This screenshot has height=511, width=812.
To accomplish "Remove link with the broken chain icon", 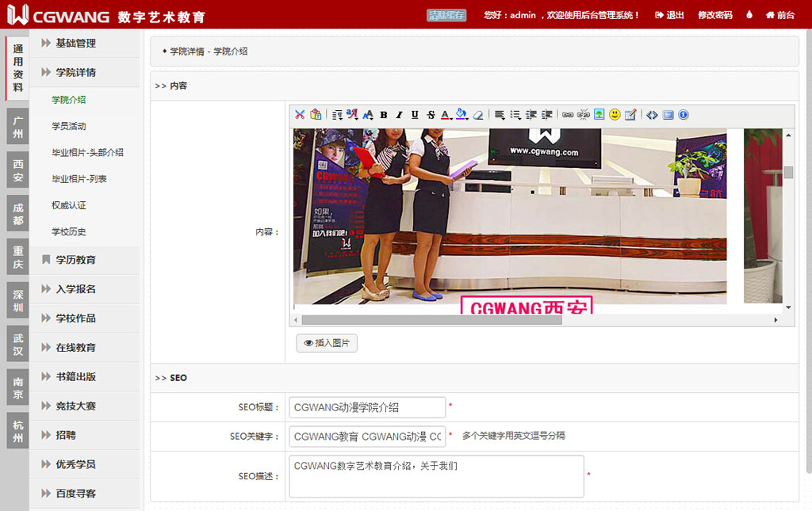I will pos(583,115).
